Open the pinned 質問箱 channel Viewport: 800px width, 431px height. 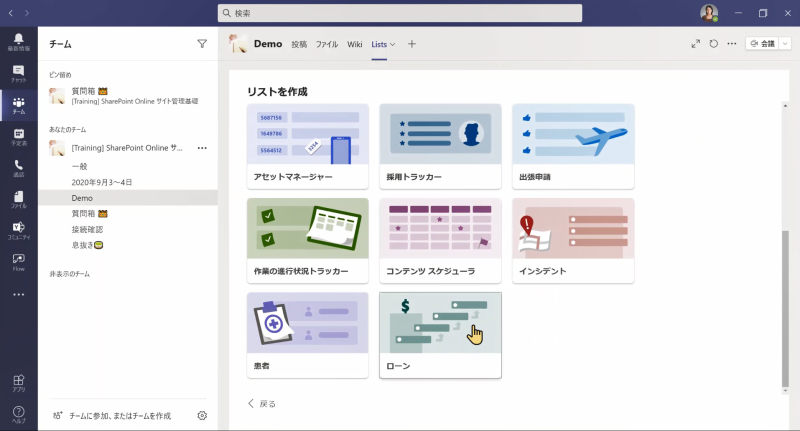pyautogui.click(x=128, y=95)
